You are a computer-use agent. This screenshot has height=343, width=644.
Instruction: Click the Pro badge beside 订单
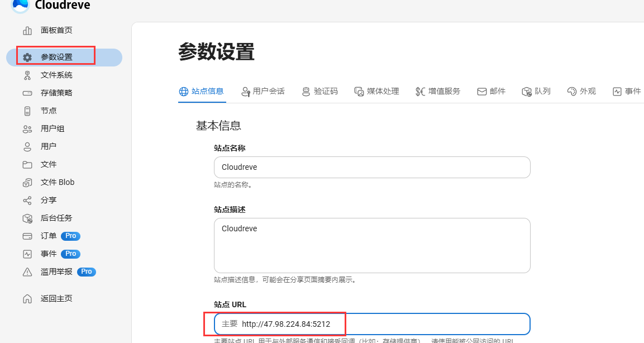[70, 236]
